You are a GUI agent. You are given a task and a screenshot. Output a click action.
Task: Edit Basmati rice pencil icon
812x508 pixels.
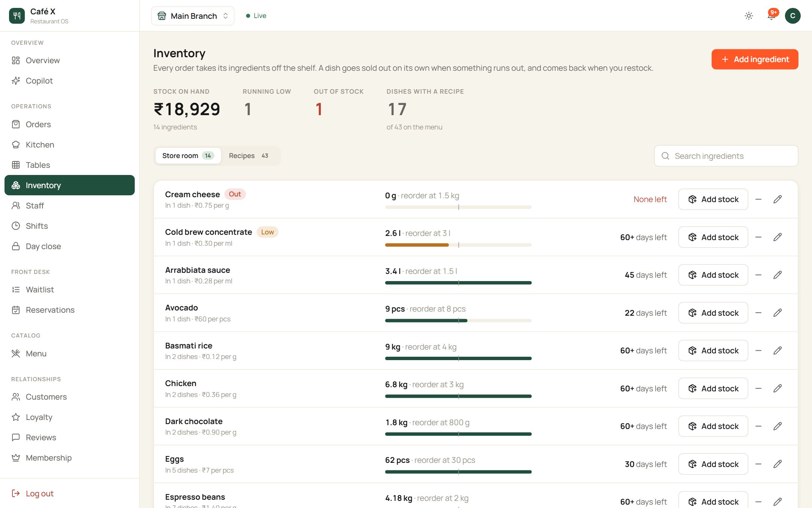coord(777,350)
